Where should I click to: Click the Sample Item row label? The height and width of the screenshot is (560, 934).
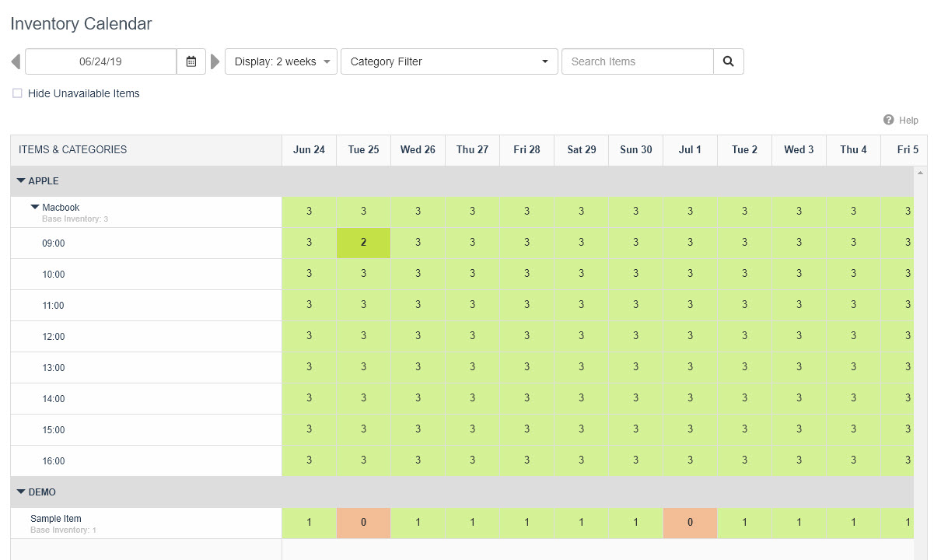56,519
